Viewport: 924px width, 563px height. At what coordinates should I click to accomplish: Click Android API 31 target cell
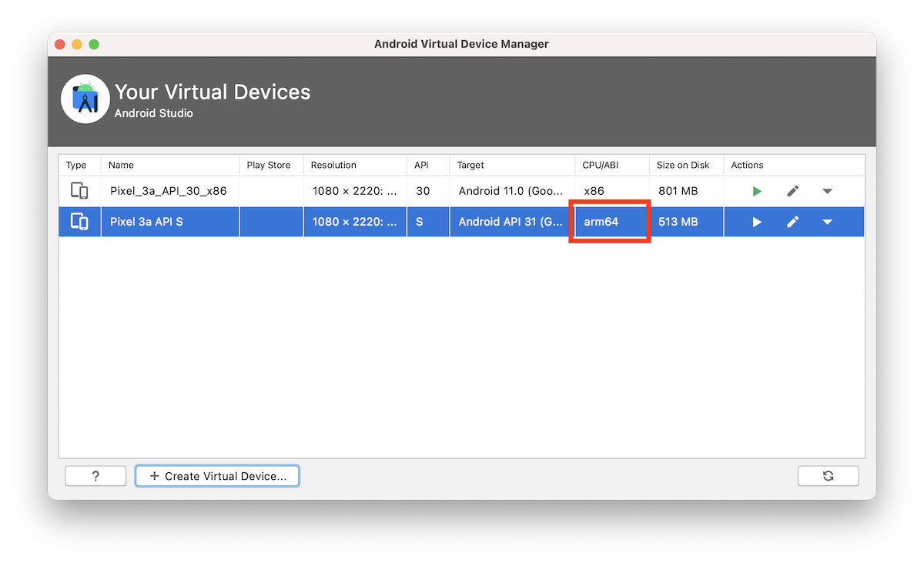pos(512,222)
